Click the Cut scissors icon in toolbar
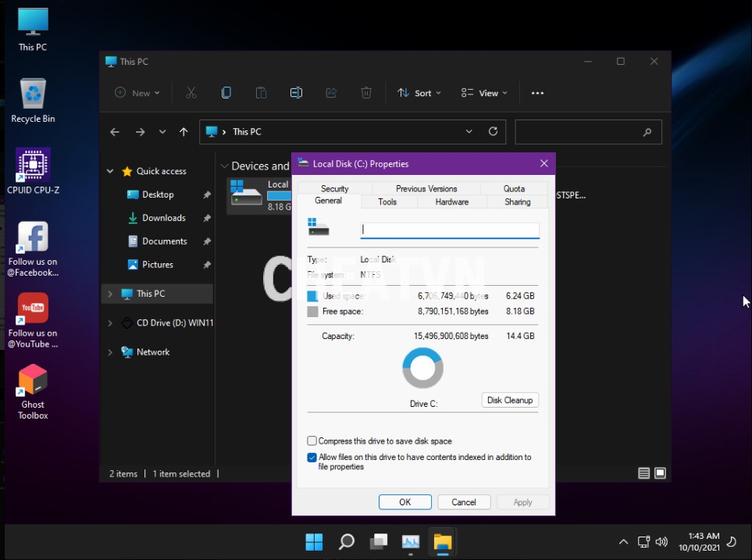 [191, 93]
